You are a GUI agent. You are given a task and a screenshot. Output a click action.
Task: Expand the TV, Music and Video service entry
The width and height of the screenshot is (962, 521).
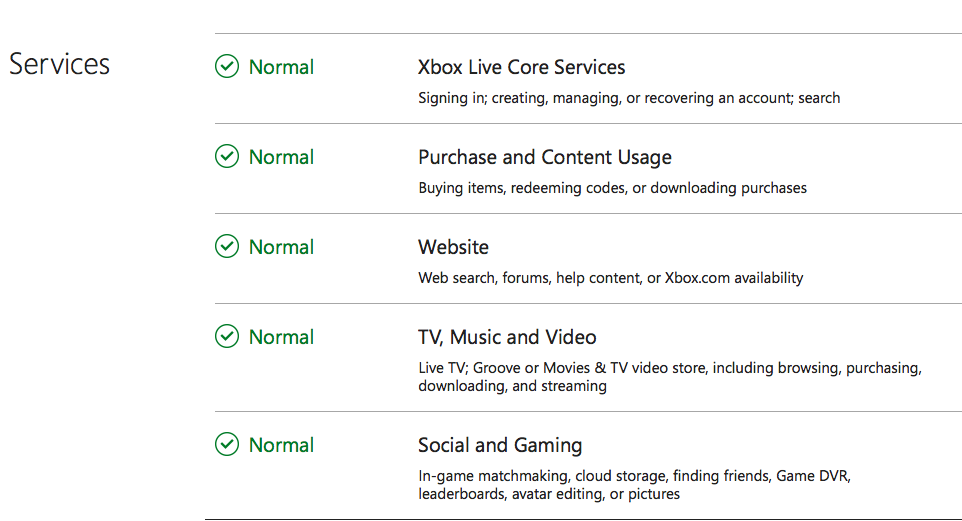(x=507, y=337)
